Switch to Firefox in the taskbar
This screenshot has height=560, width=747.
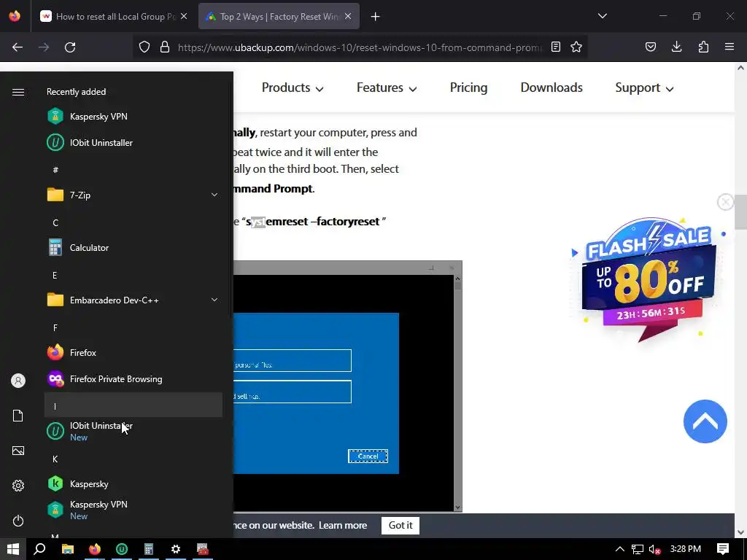[x=95, y=549]
